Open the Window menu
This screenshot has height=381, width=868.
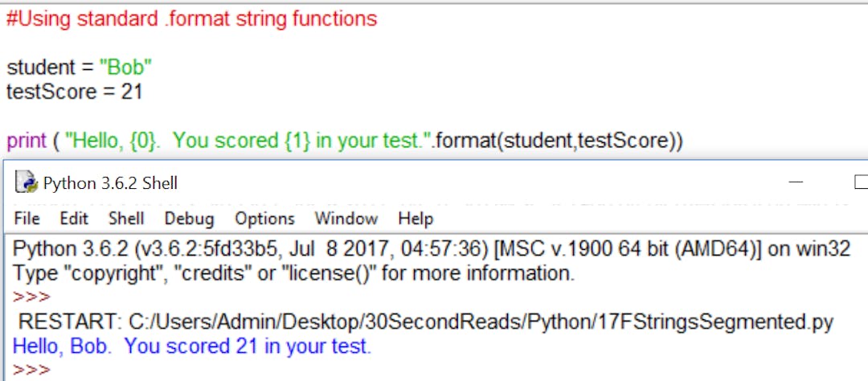click(x=346, y=218)
